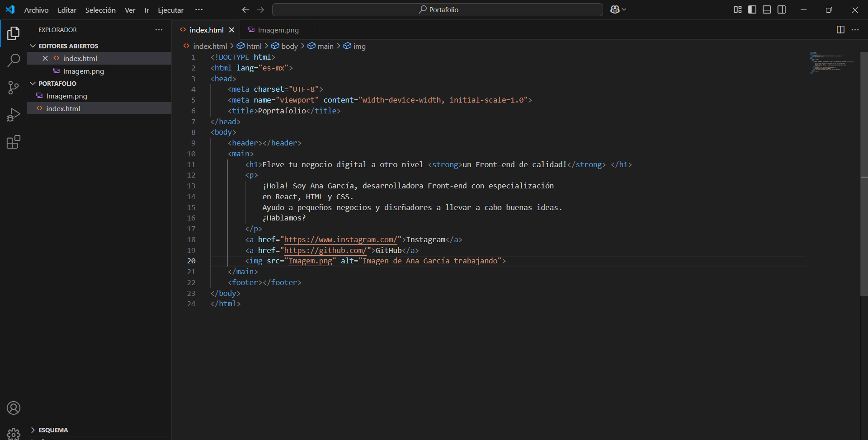Open the Extensions view
The width and height of the screenshot is (868, 440).
pos(14,142)
